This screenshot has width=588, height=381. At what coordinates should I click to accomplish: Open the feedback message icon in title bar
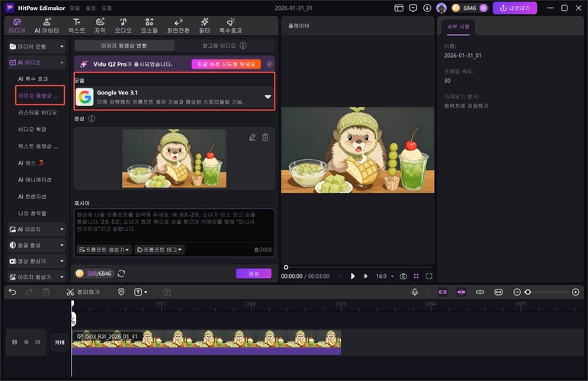click(413, 8)
